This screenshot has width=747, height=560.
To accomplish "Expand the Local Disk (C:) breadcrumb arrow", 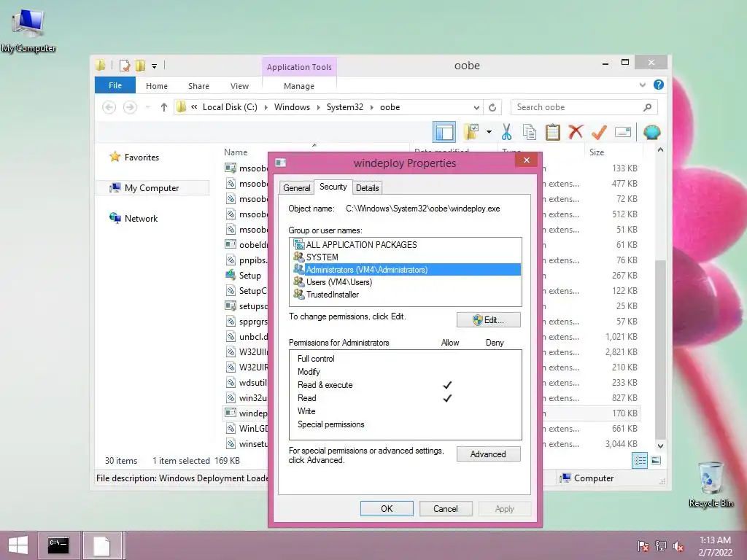I will point(266,107).
